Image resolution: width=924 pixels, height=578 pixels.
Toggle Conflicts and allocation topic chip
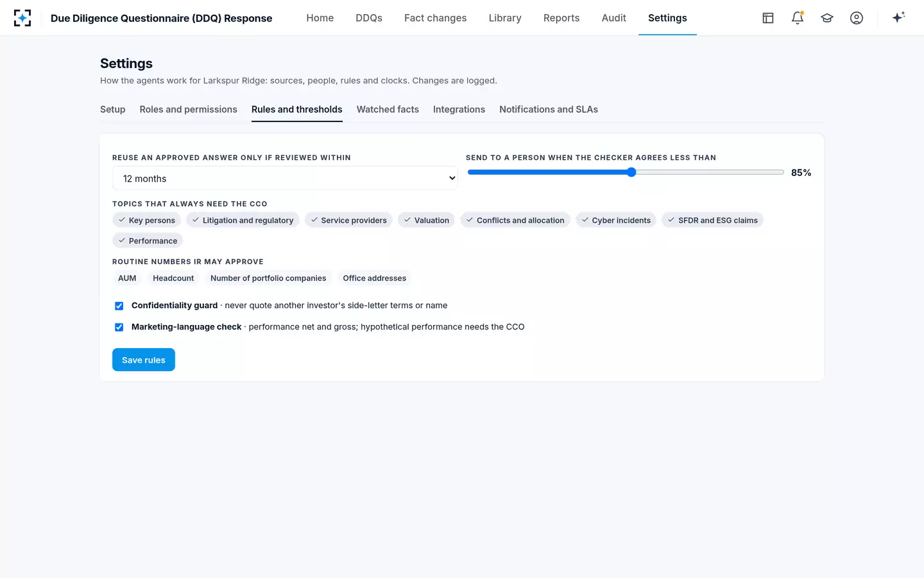tap(515, 220)
